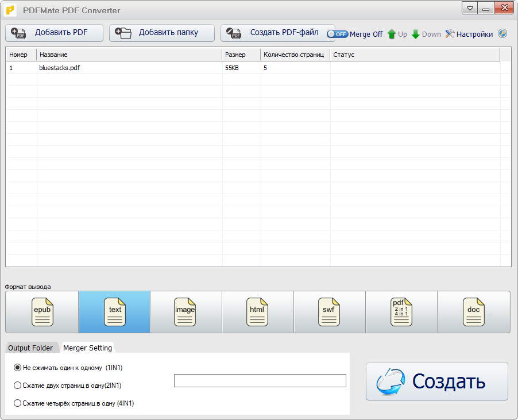
Task: Choose the Не сжимать один к одному (1IN1) option
Action: pyautogui.click(x=68, y=368)
